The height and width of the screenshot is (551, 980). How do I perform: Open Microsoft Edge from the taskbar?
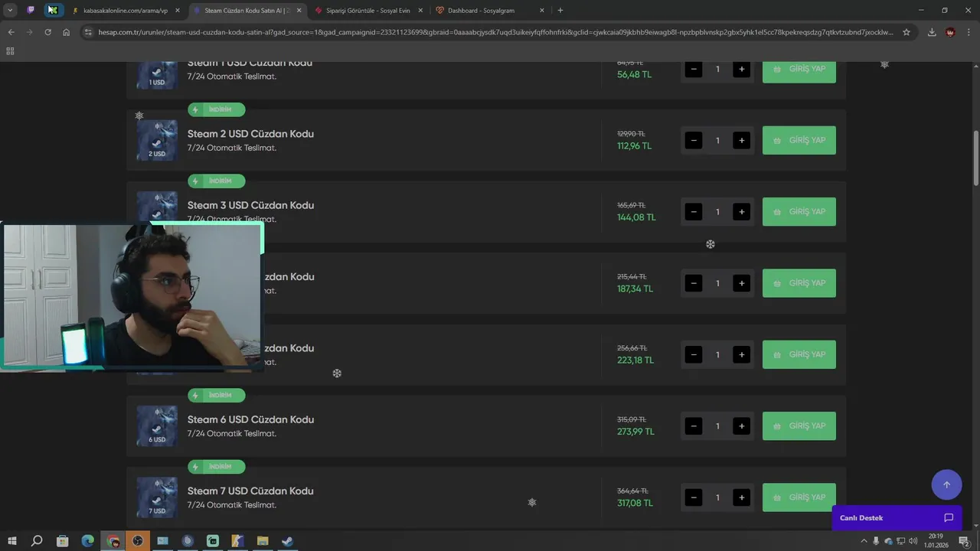(87, 541)
